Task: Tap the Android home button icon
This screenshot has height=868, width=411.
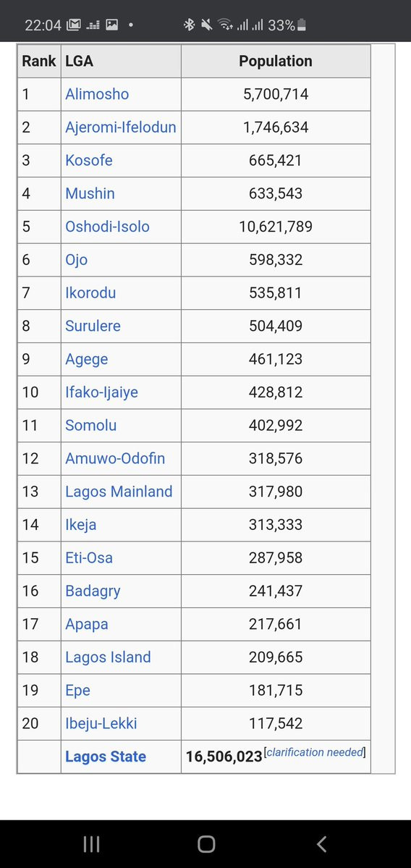Action: pyautogui.click(x=205, y=843)
